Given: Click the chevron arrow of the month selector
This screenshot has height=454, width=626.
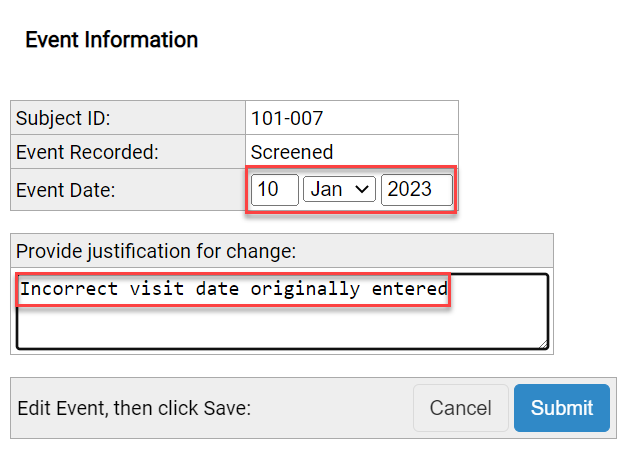Looking at the screenshot, I should 363,189.
